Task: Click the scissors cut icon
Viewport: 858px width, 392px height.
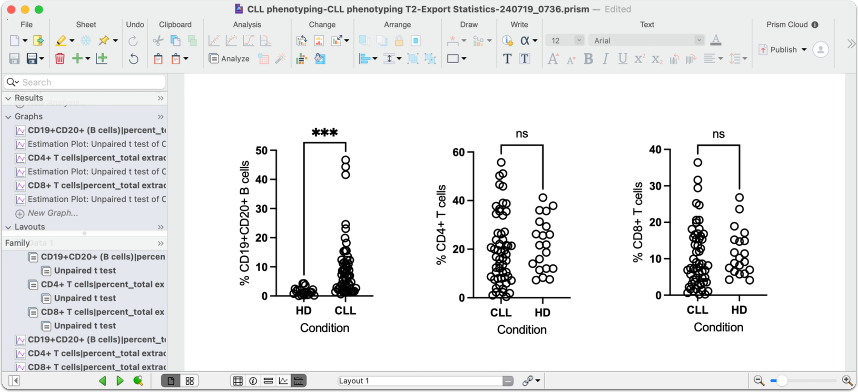Action: coord(158,41)
